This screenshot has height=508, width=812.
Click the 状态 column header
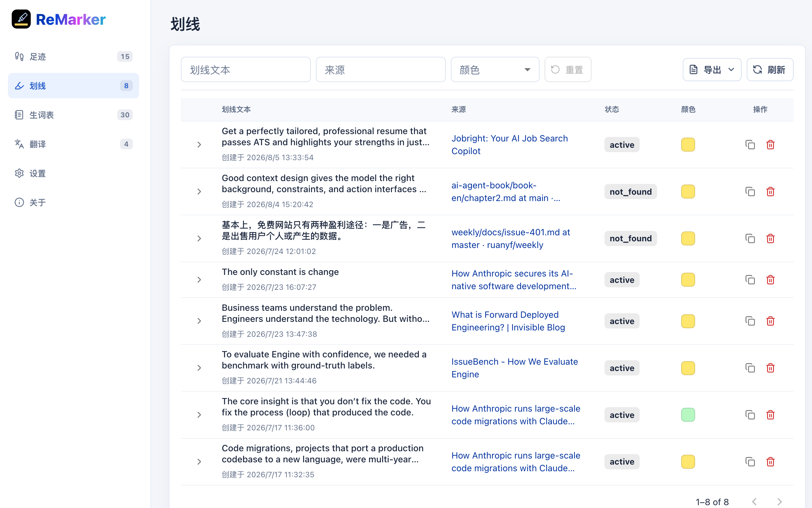pos(611,109)
